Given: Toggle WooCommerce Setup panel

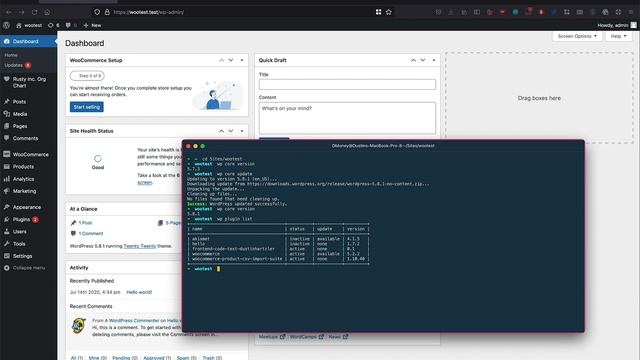Looking at the screenshot, I should tap(242, 60).
